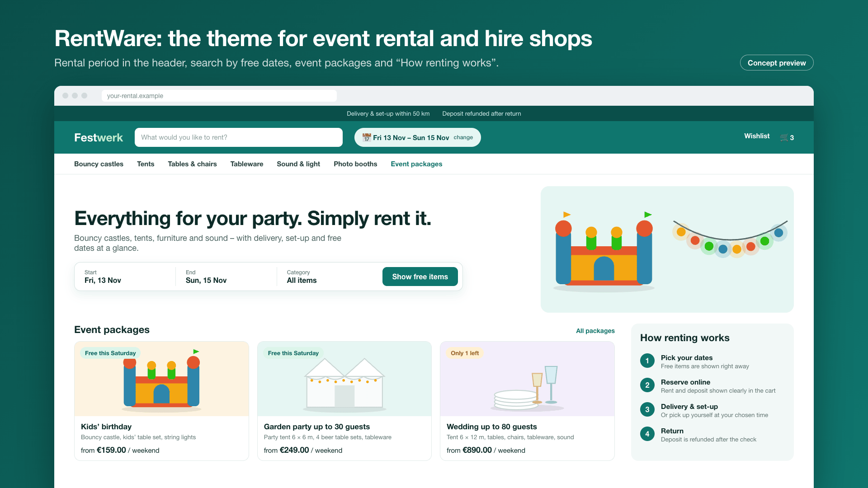Click step 1 circle for Pick your dates
The height and width of the screenshot is (488, 868).
[647, 361]
